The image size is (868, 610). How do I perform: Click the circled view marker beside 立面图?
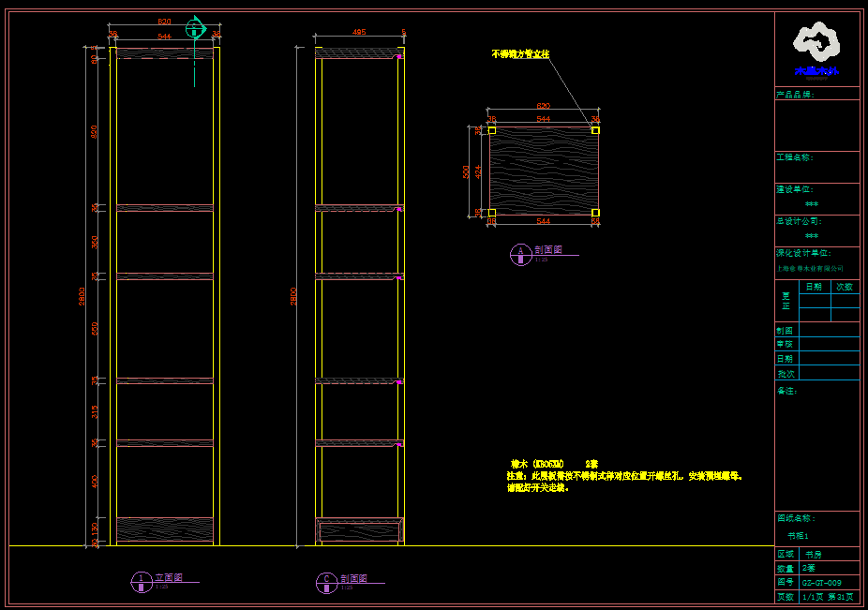pyautogui.click(x=141, y=582)
